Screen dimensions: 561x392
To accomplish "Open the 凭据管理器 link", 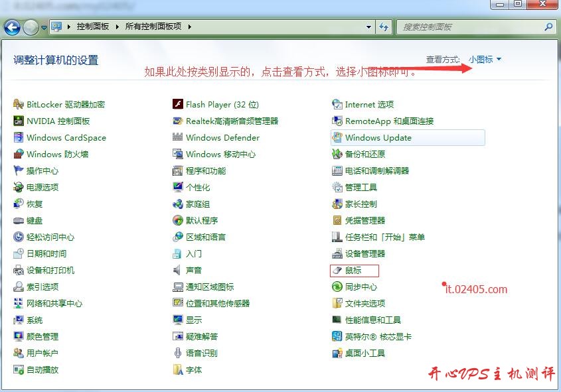I will [365, 220].
